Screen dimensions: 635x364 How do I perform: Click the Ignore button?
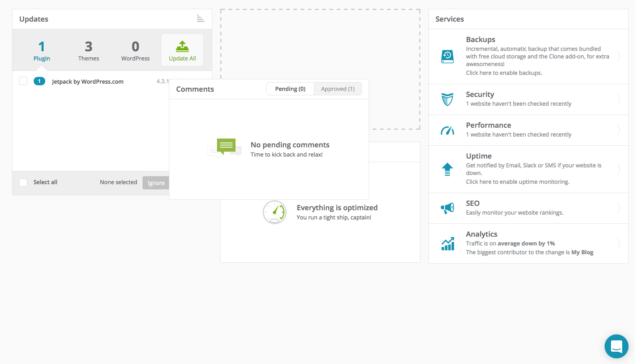[156, 183]
